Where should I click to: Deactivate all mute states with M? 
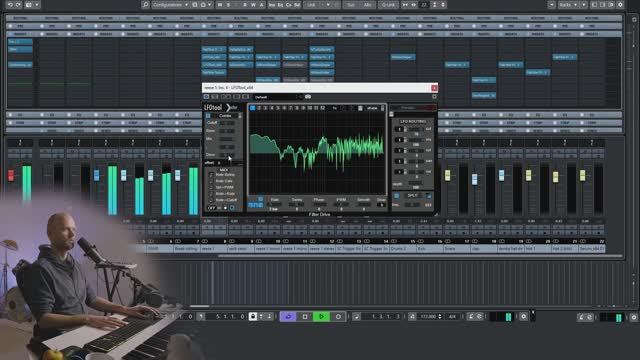(220, 5)
